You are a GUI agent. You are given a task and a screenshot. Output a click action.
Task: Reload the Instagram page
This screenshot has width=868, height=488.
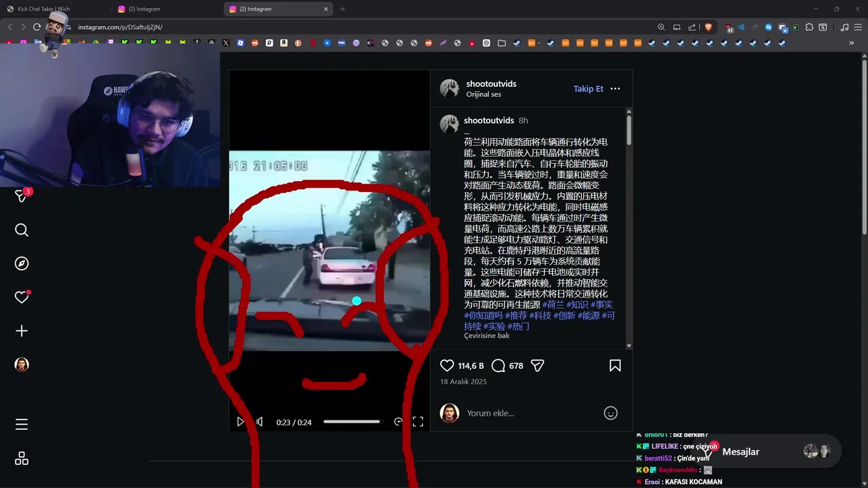click(x=37, y=27)
